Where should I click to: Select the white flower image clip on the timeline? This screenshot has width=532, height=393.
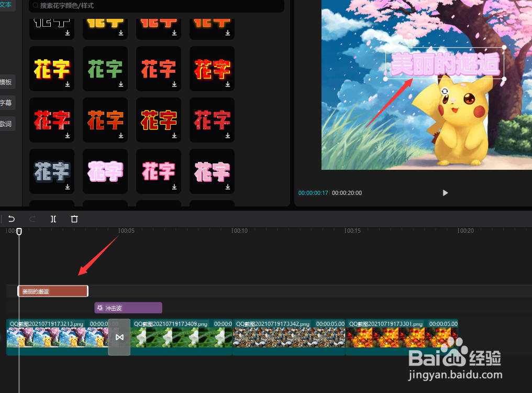[181, 337]
